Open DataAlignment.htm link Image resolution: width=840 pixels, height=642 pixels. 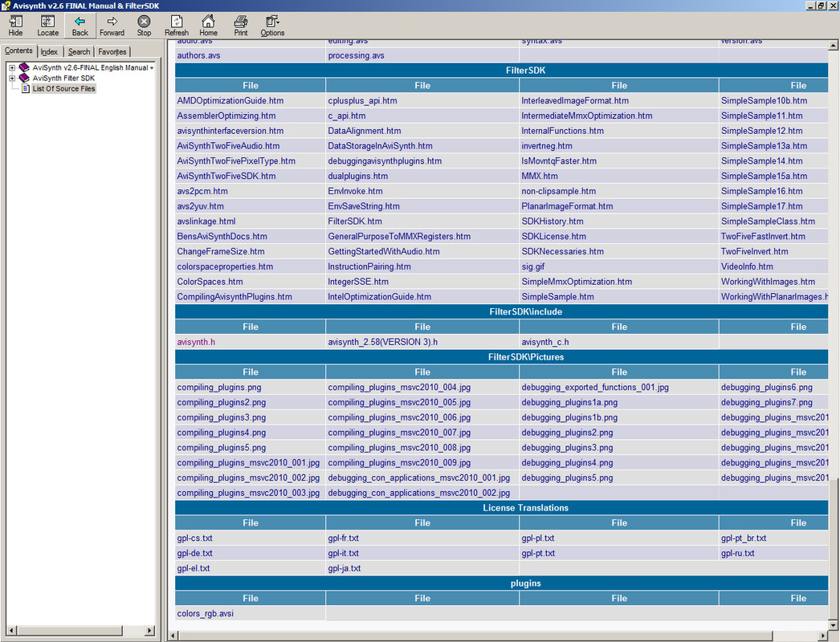coord(365,131)
